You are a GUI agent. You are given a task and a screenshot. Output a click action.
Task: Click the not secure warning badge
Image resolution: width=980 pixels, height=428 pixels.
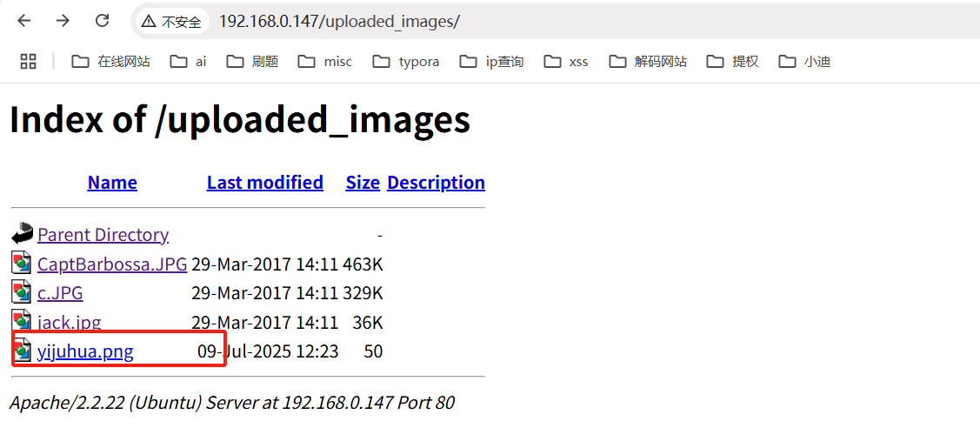172,22
